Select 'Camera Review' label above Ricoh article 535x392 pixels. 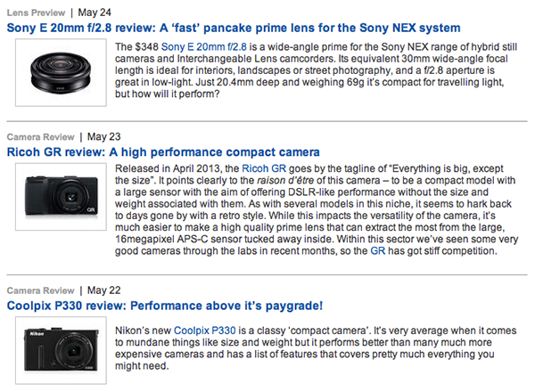(x=40, y=137)
